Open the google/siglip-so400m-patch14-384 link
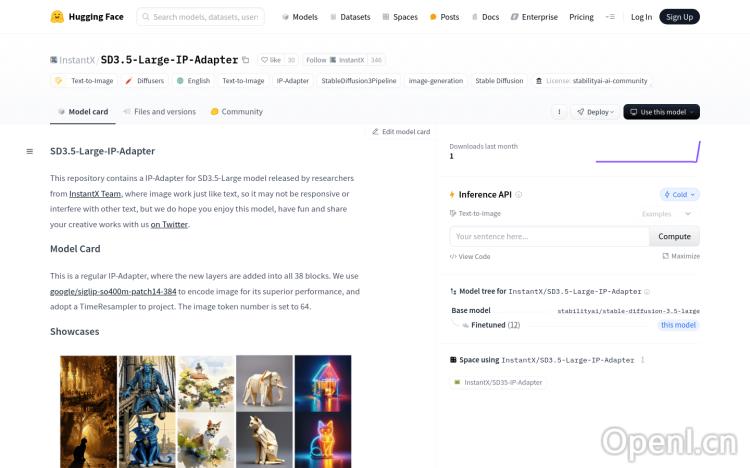 pos(113,291)
